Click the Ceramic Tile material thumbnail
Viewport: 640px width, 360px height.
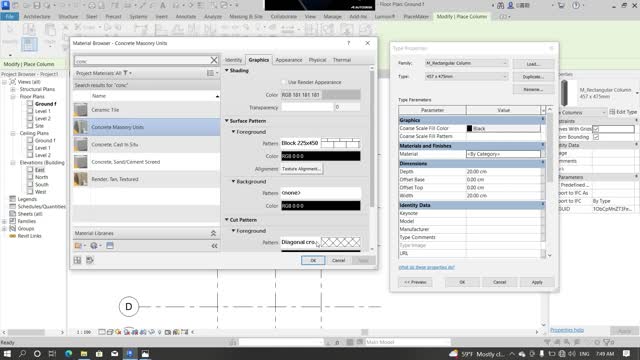81,110
